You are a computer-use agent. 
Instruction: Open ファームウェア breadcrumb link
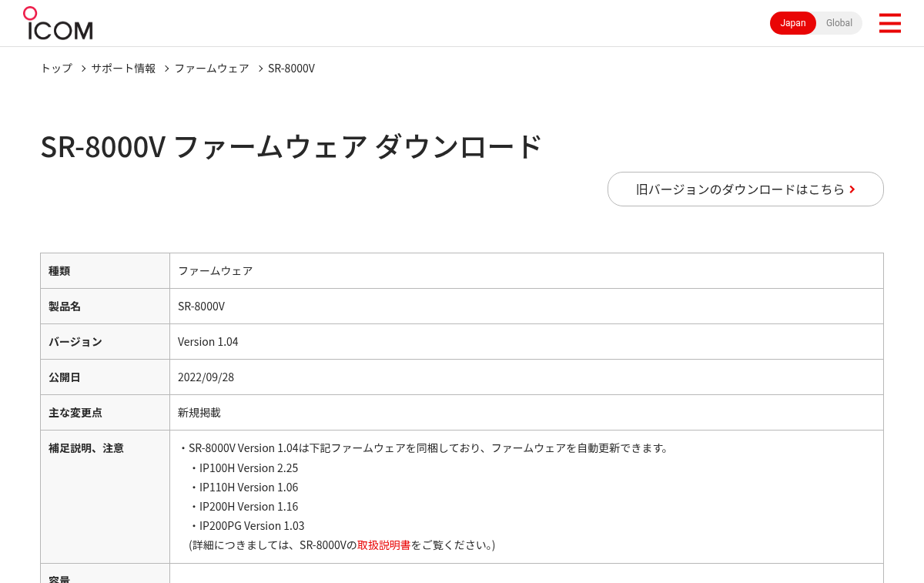(x=212, y=68)
